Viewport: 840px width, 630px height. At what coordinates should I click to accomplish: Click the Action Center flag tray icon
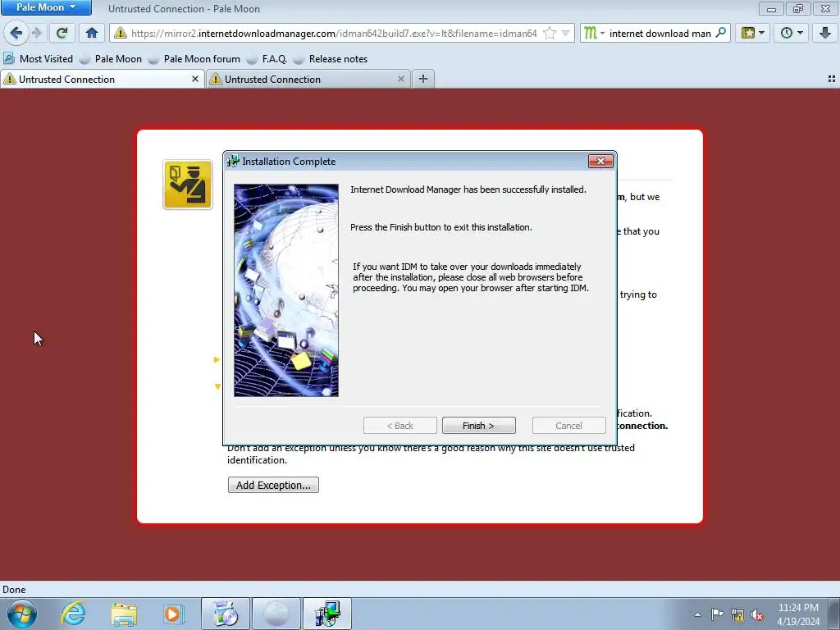click(x=717, y=614)
